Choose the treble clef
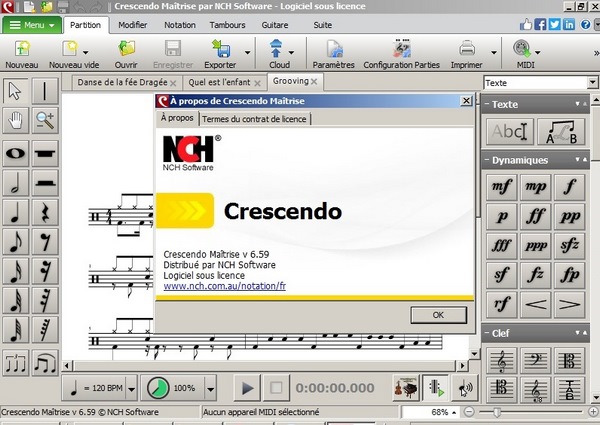Screen dimensions: 600x425 tap(502, 360)
